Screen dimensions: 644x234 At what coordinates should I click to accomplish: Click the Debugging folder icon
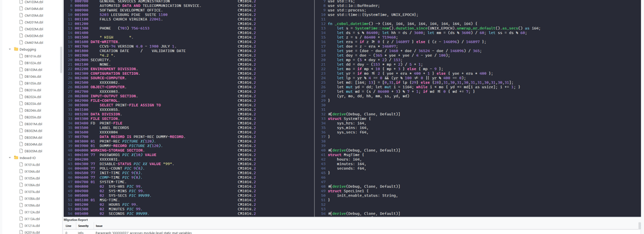[x=16, y=50]
